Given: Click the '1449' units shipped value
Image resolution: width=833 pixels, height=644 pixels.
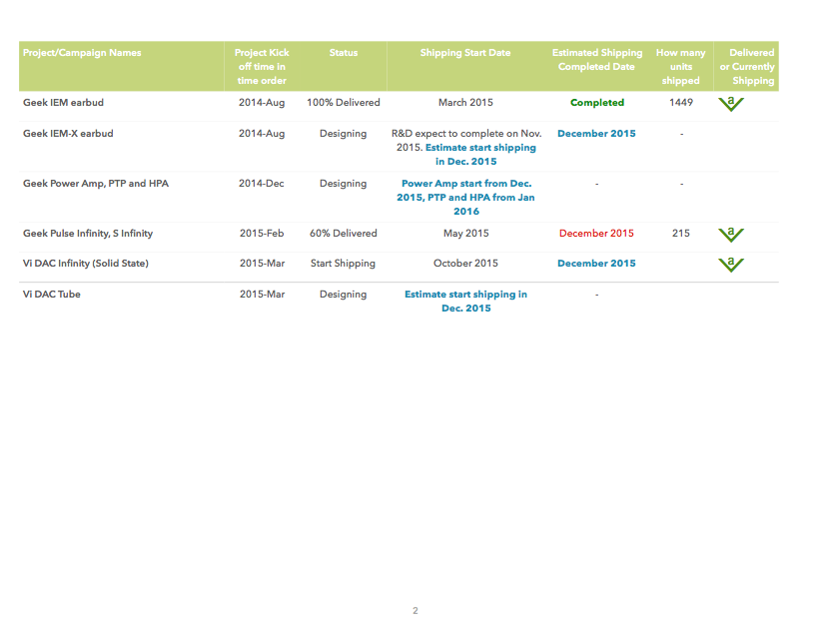Looking at the screenshot, I should [x=681, y=103].
